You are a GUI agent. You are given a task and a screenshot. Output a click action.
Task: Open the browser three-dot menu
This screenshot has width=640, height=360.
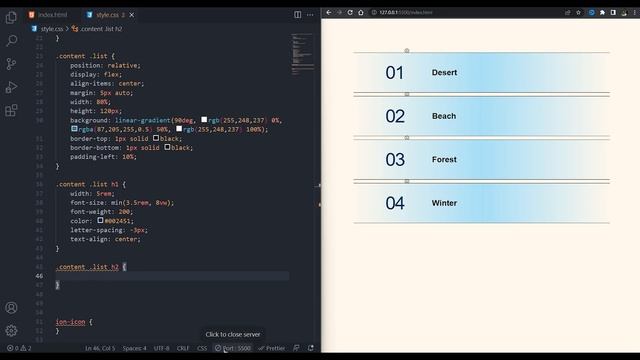coord(635,13)
